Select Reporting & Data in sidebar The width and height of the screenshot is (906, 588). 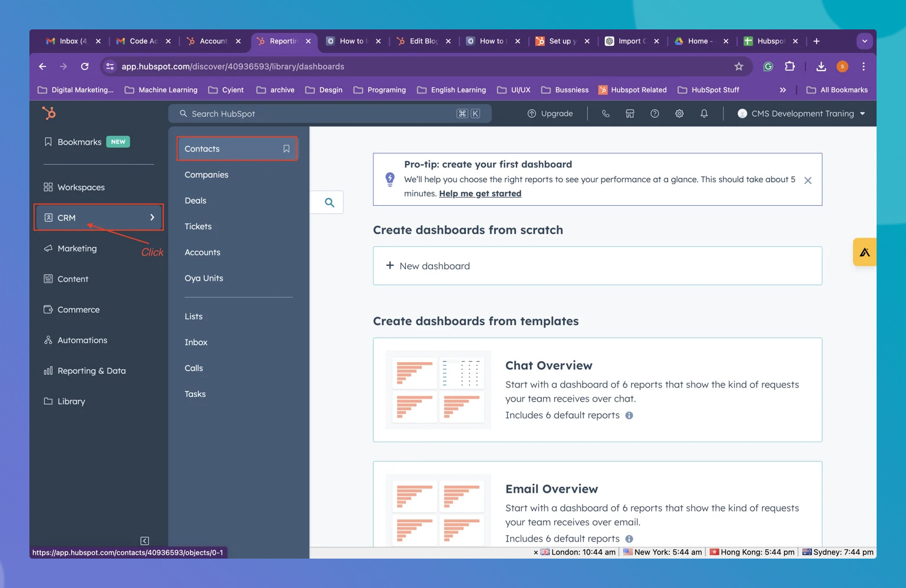91,370
